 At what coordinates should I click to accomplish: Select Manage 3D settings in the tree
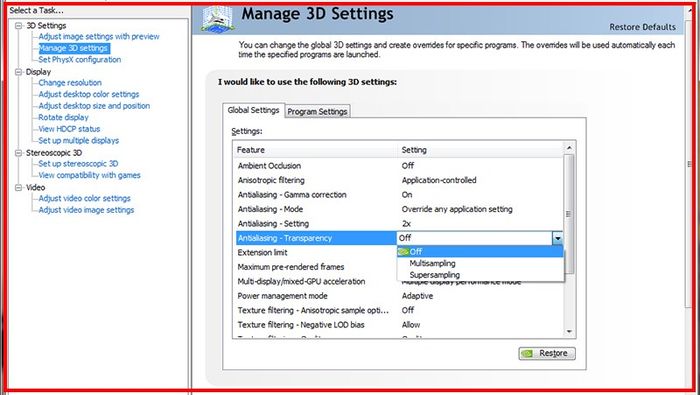click(x=73, y=48)
